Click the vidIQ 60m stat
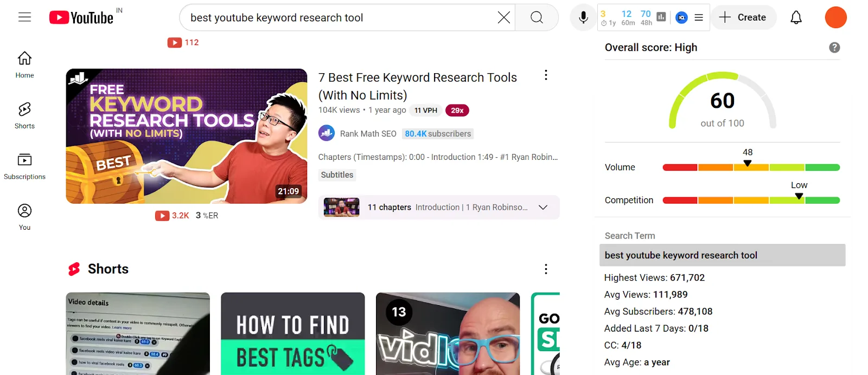This screenshot has width=868, height=375. point(628,17)
